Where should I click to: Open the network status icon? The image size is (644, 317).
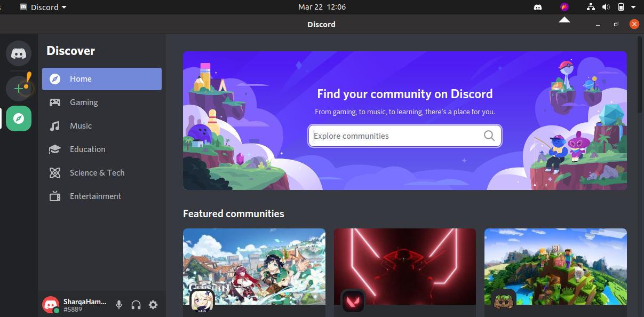pos(591,7)
